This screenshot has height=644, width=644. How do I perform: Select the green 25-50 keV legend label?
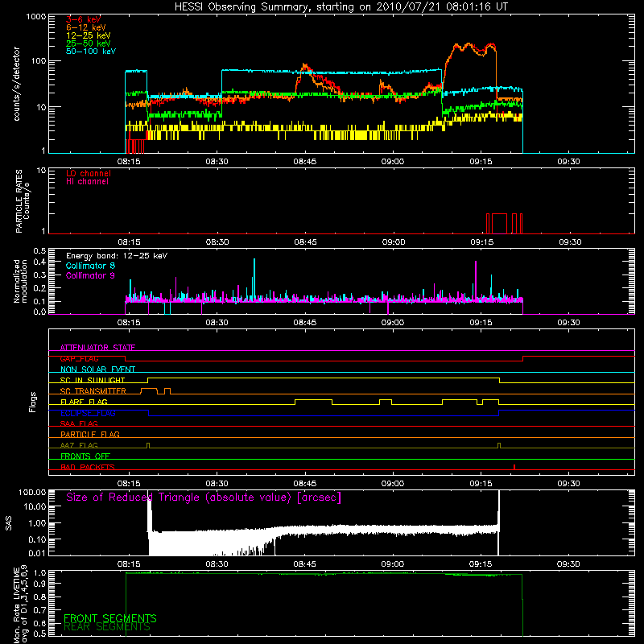[89, 43]
